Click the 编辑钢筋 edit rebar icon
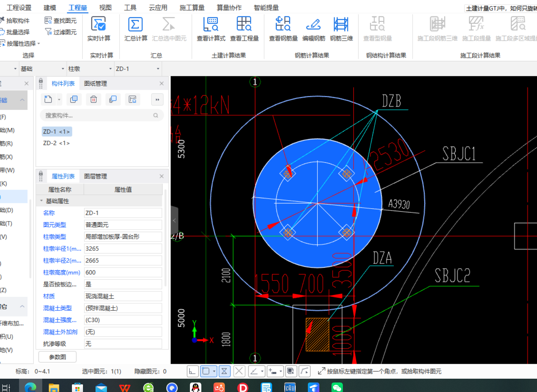This screenshot has height=392, width=537. 314,25
